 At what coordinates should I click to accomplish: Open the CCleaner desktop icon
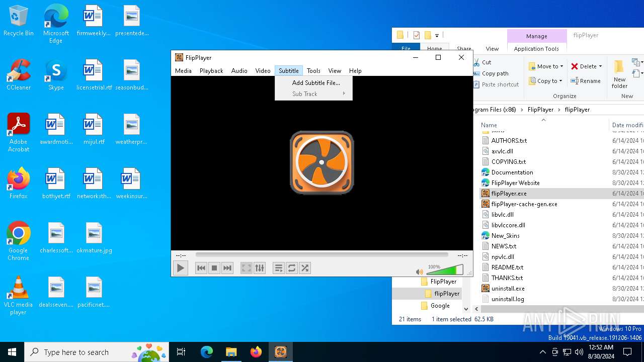(x=19, y=75)
